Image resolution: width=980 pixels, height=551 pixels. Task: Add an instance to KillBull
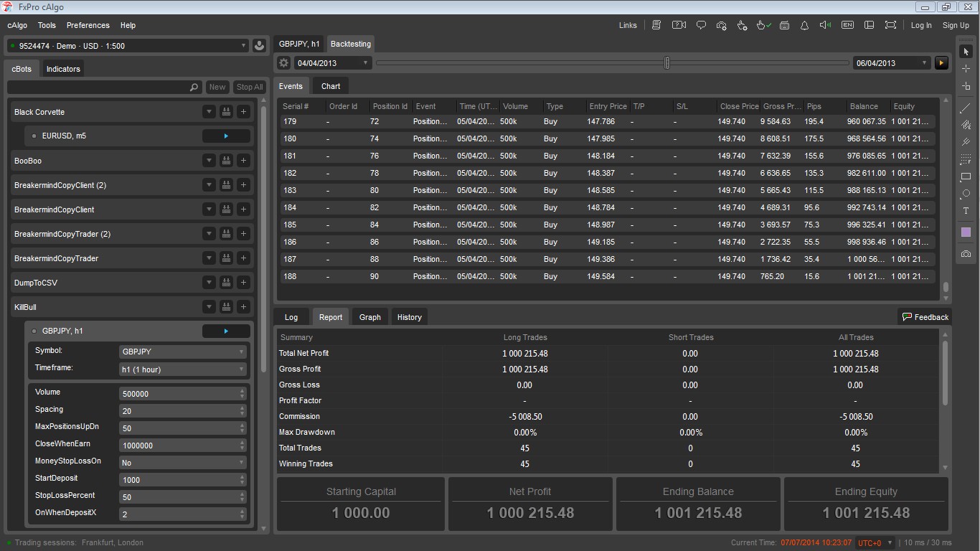[243, 307]
